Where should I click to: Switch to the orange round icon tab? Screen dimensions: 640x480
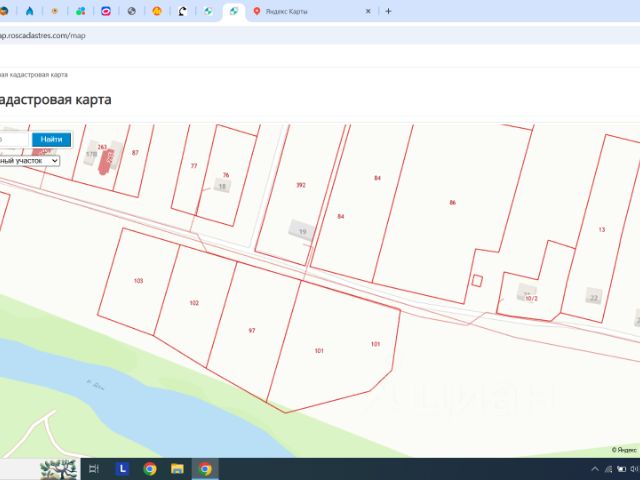(x=157, y=11)
